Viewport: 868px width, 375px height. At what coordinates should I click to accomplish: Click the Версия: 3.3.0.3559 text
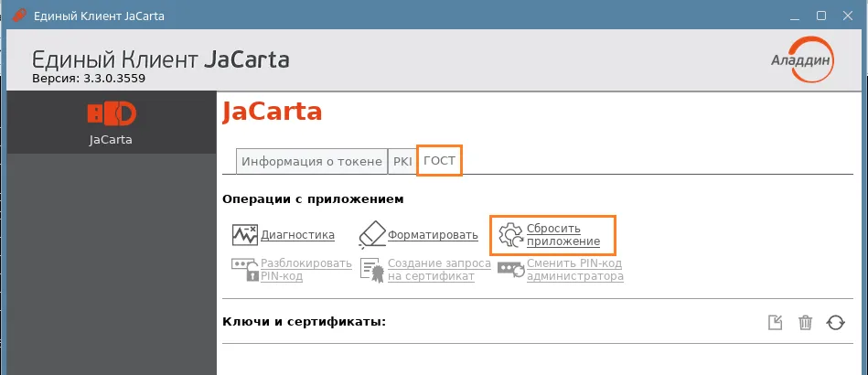89,78
